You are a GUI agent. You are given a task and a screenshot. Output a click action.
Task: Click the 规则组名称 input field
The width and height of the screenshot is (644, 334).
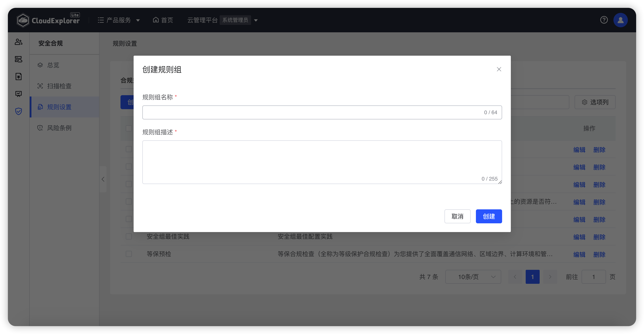(x=322, y=112)
